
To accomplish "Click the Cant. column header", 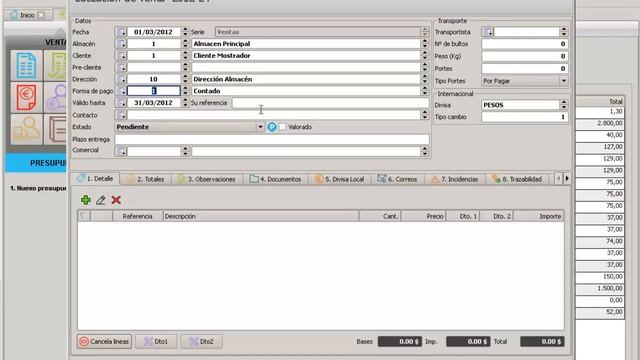I will tap(380, 216).
